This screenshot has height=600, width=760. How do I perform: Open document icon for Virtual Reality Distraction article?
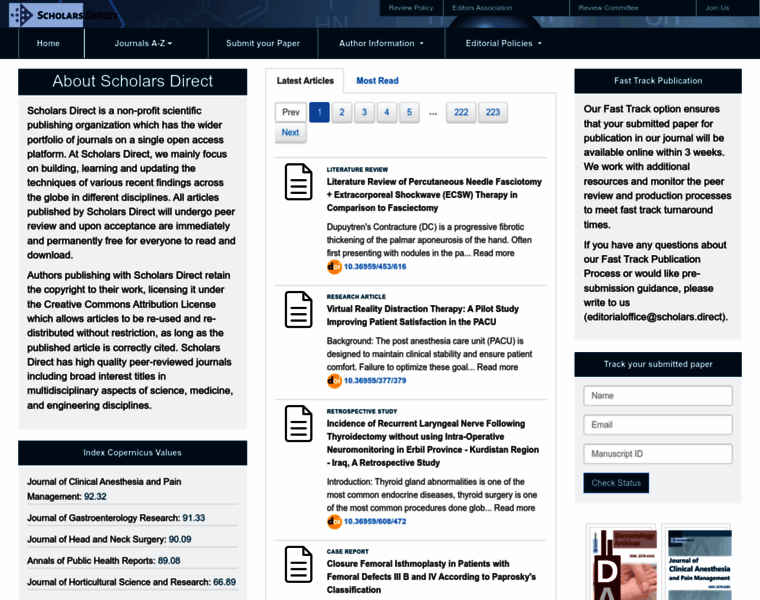pos(299,309)
